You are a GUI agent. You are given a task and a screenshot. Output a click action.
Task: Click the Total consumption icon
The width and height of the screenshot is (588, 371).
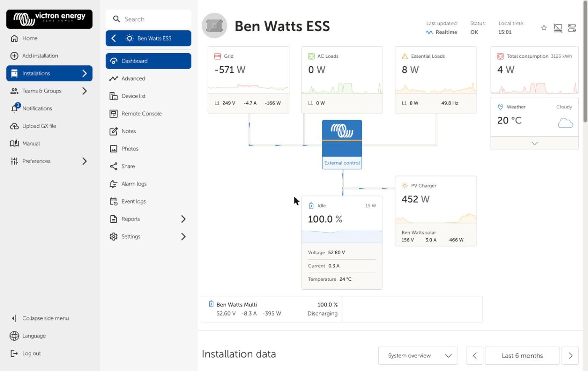coord(500,56)
